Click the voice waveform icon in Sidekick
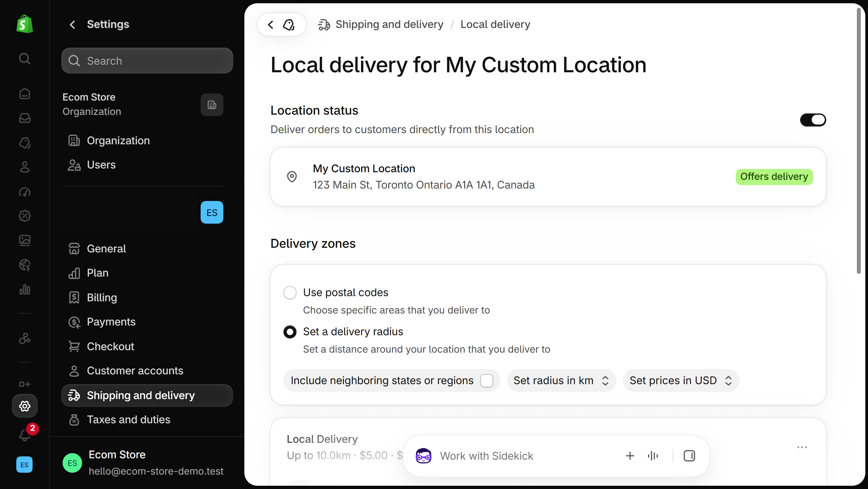 click(x=653, y=456)
